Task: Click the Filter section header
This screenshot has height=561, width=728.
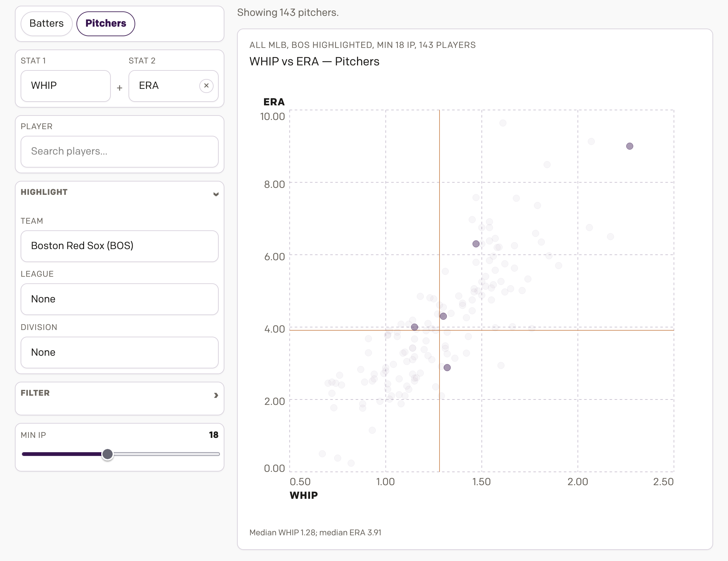Action: (35, 393)
